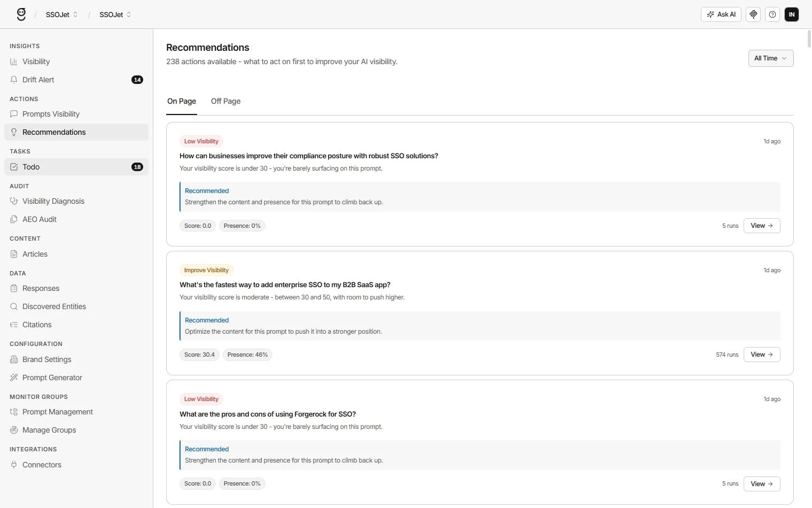Click the help question mark icon

coord(772,14)
